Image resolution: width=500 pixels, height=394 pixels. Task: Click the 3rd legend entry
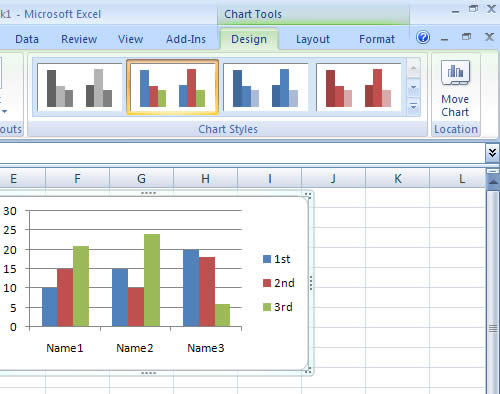tap(278, 307)
